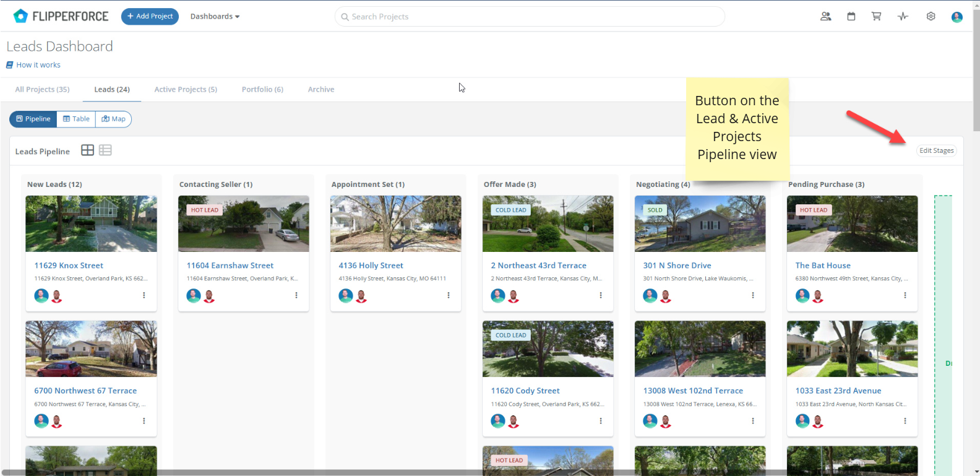Viewport: 980px width, 476px height.
Task: Open options menu for 6700 Northwest 67 Terrace
Action: pyautogui.click(x=144, y=421)
